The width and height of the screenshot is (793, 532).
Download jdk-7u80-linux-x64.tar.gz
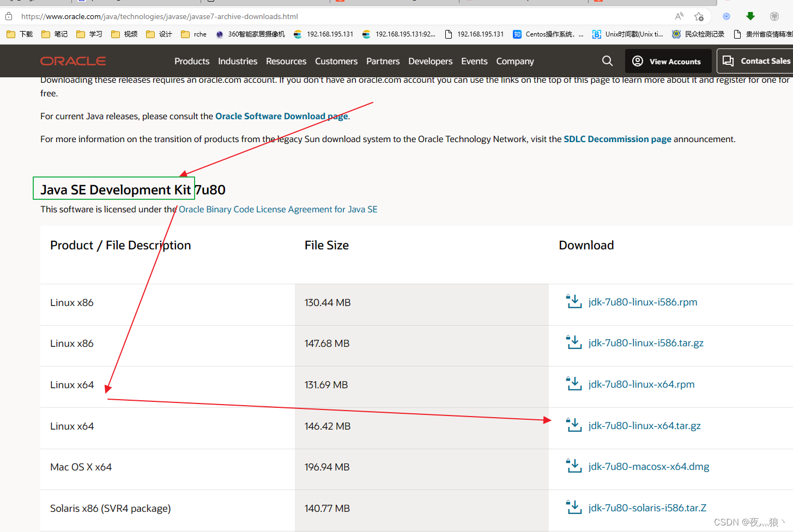click(x=644, y=425)
